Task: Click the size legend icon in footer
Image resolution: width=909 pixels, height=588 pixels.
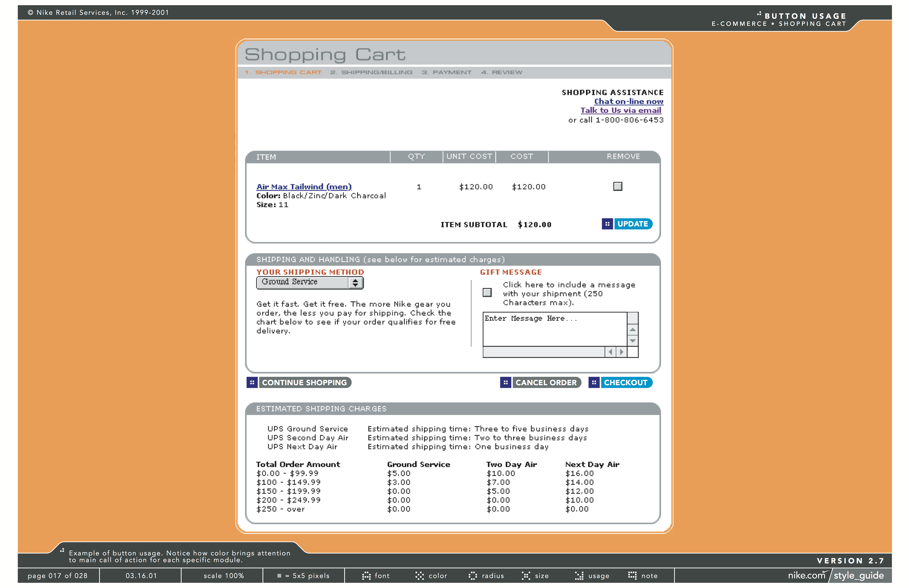Action: coord(526,576)
